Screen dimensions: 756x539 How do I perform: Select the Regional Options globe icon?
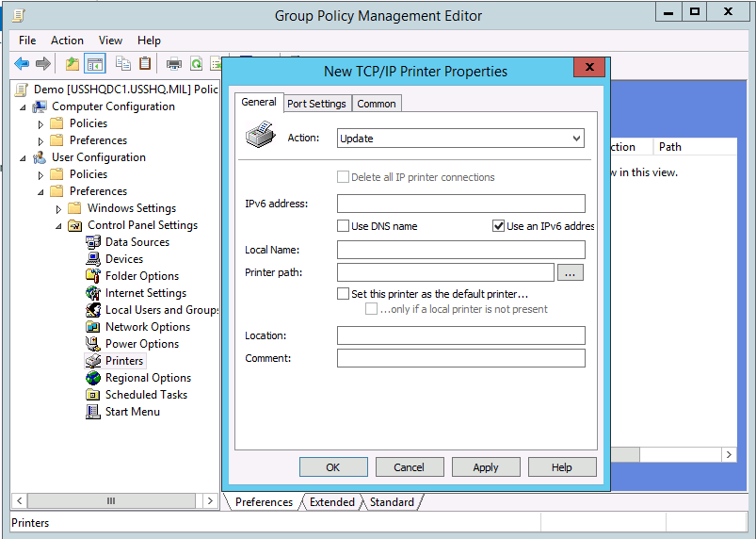point(93,378)
